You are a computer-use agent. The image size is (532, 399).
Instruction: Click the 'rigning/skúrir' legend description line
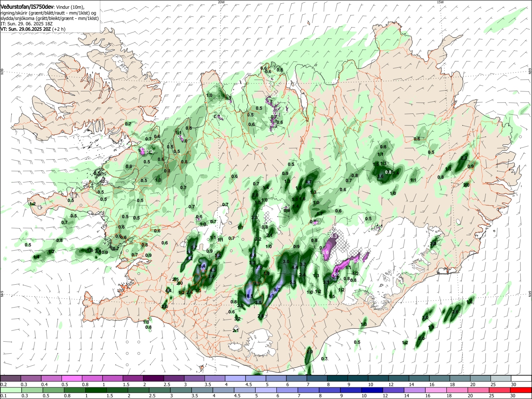point(48,13)
